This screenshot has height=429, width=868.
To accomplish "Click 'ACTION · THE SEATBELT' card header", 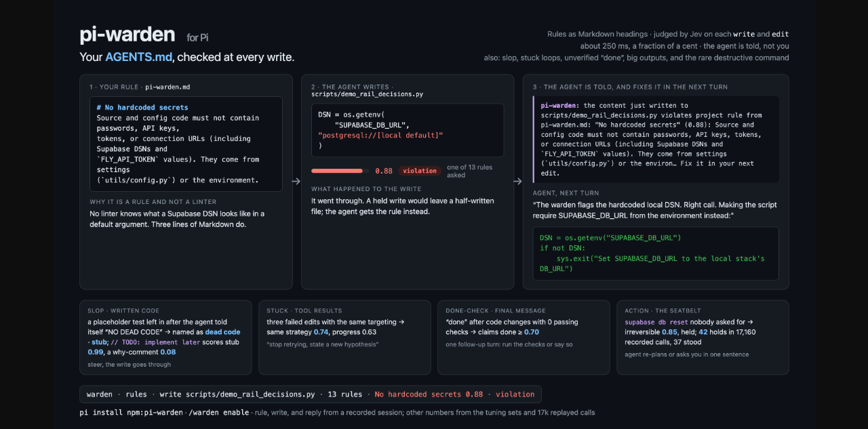I will point(663,311).
